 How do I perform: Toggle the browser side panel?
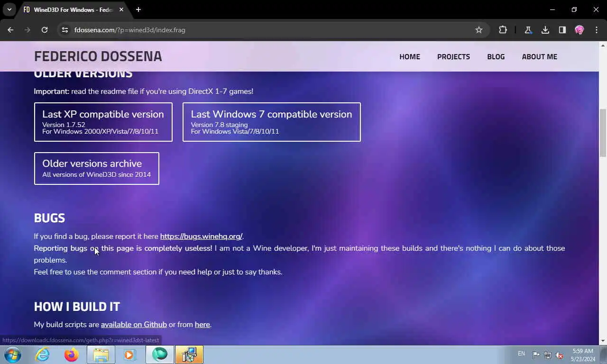pos(562,30)
